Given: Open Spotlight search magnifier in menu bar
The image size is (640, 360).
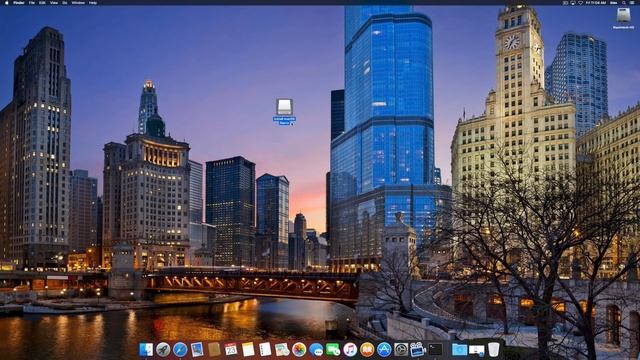Looking at the screenshot, I should point(624,2).
